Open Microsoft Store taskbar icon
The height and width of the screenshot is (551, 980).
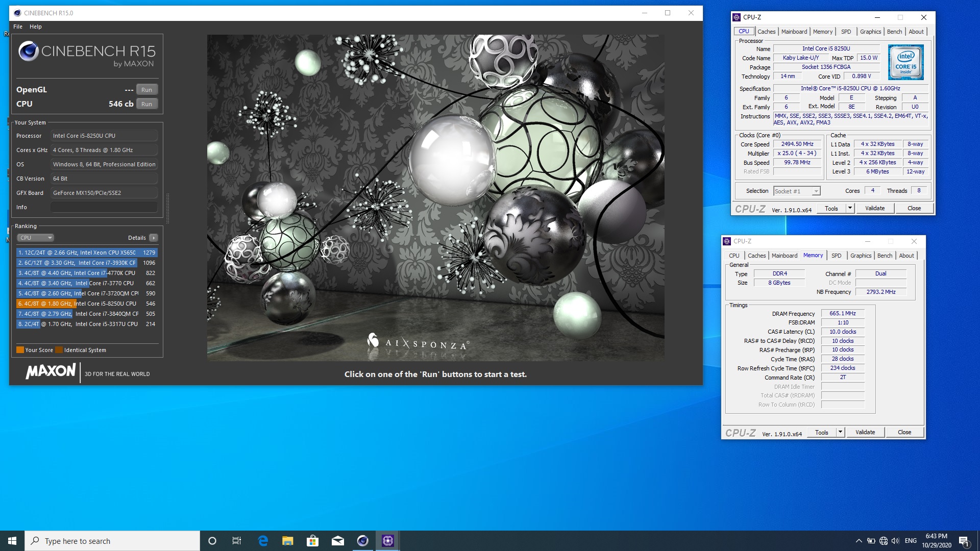click(312, 541)
